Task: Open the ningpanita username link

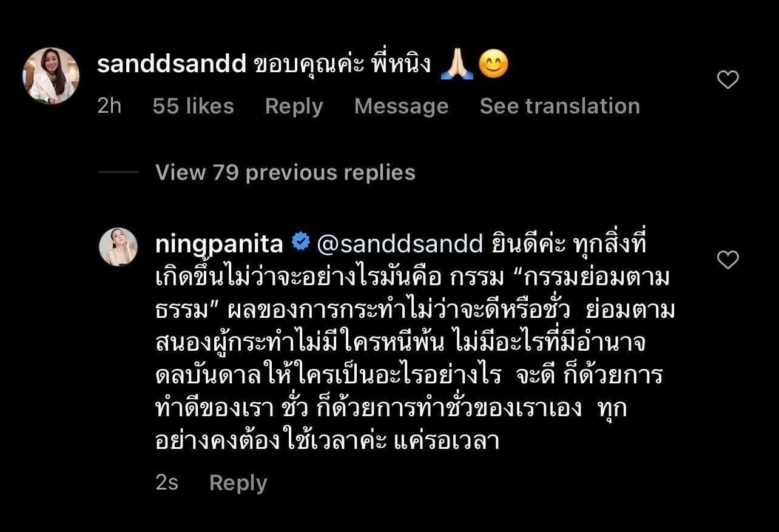Action: 219,244
